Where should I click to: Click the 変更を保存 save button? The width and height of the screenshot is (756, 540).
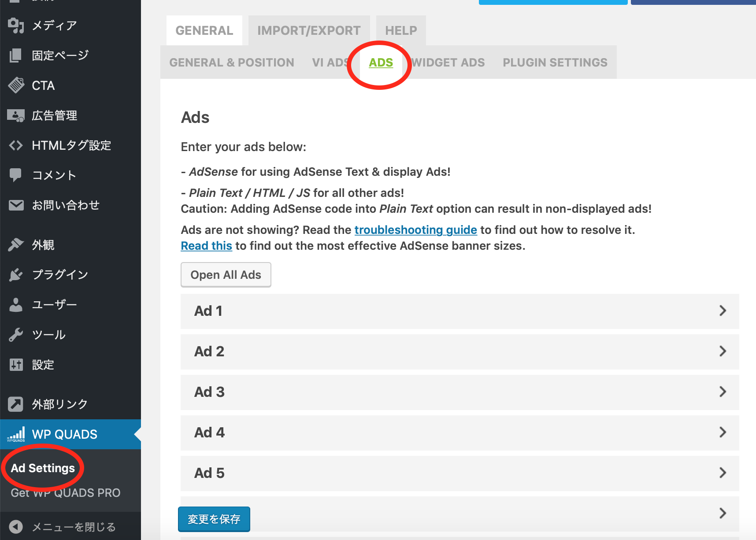pyautogui.click(x=214, y=519)
